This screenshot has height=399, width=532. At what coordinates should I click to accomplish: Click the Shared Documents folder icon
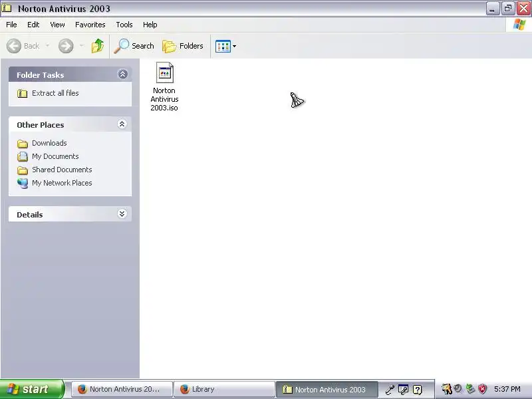pos(23,170)
